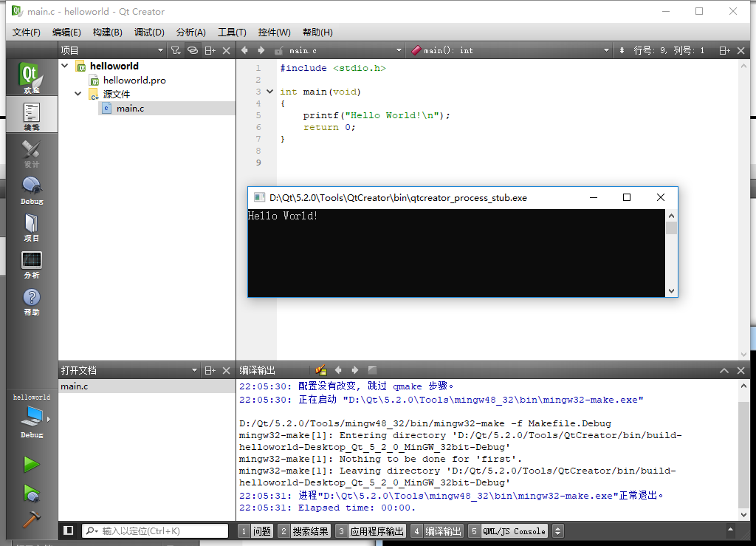Collapse the helloworld project tree
Screen dimensions: 756x546
[65, 66]
